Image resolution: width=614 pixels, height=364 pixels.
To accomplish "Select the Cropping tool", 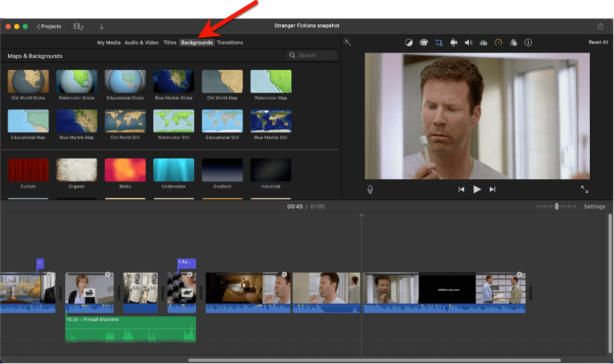I will tap(439, 42).
